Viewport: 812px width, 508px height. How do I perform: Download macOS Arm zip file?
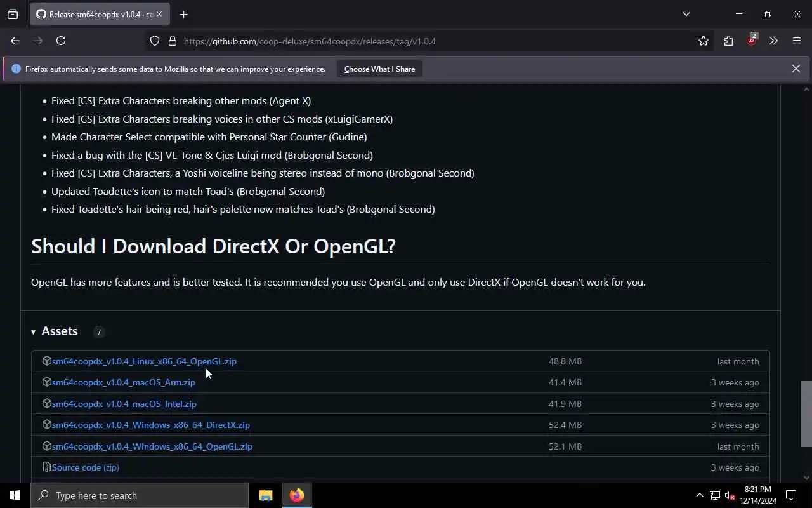[124, 382]
